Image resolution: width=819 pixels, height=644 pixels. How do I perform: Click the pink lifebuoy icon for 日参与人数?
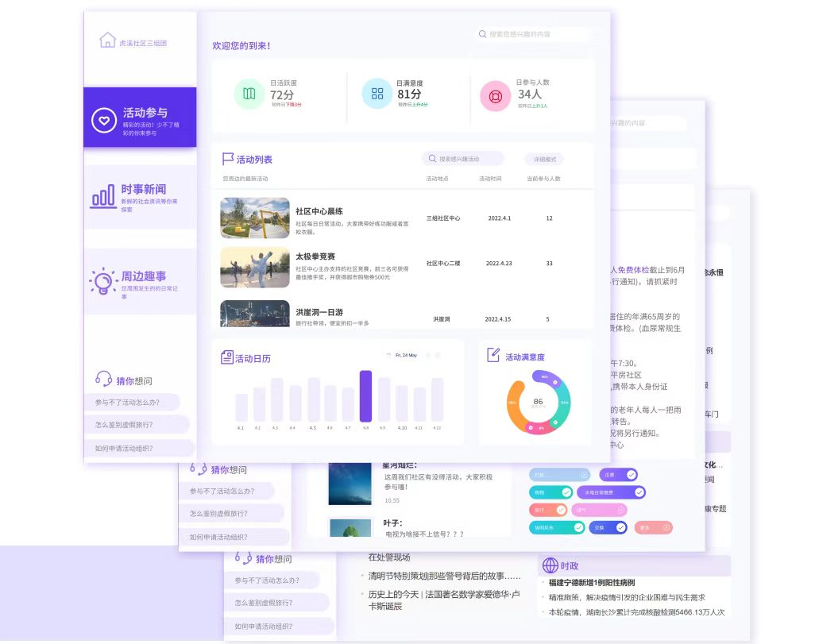495,96
